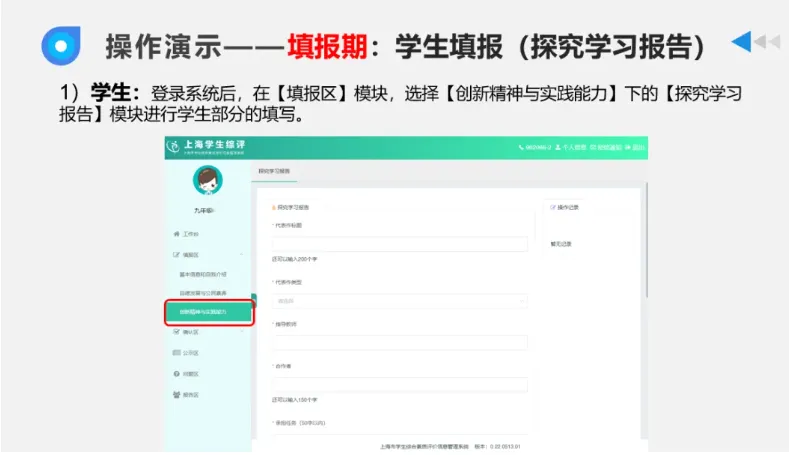Click the icon beside 报告区
The image size is (789, 455).
(x=176, y=395)
